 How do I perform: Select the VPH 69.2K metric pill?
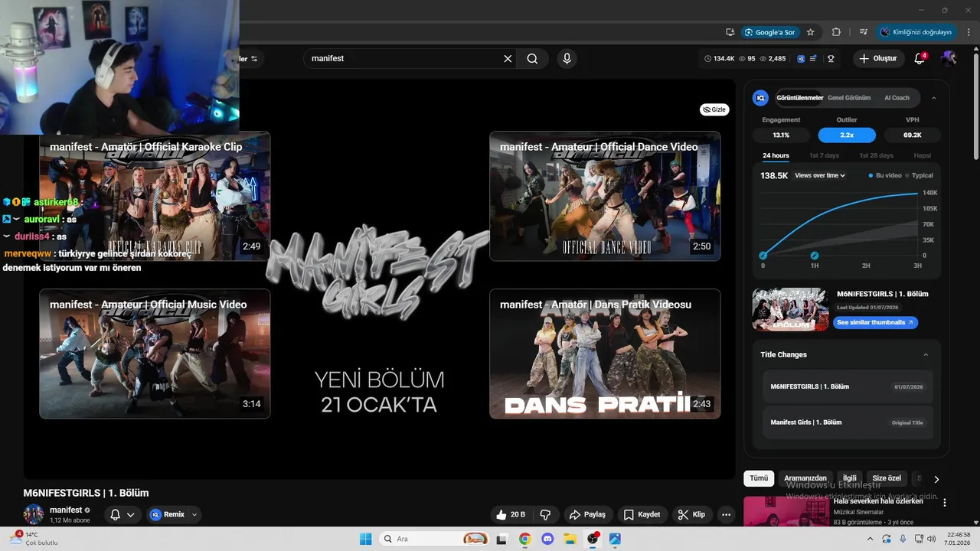[912, 135]
